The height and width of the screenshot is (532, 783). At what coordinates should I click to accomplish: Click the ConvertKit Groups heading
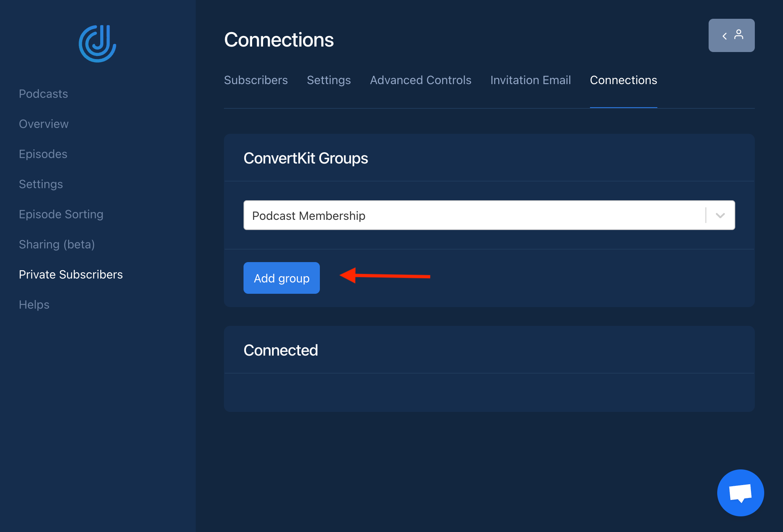coord(306,158)
